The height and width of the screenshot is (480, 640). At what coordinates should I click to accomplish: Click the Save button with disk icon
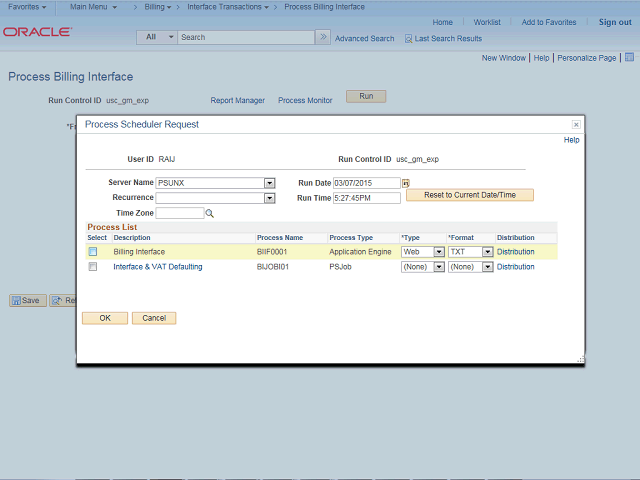click(28, 300)
